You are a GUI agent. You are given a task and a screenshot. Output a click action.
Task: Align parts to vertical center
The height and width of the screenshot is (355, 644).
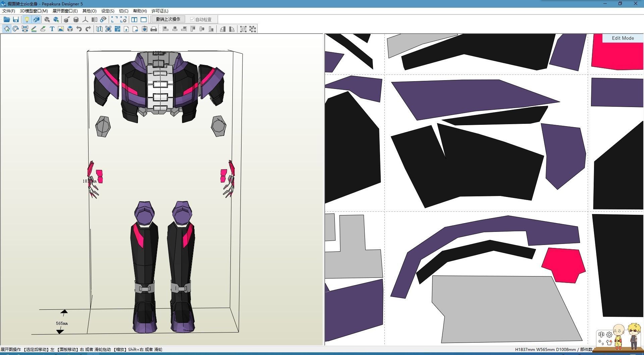(202, 29)
